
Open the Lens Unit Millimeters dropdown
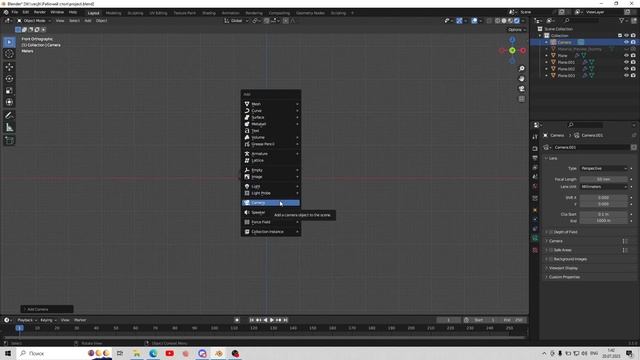click(x=604, y=187)
